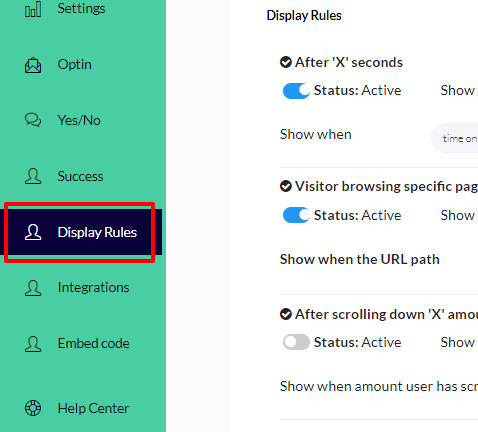Click the Visitor browsing specific pages title
Image resolution: width=478 pixels, height=432 pixels.
click(x=386, y=186)
